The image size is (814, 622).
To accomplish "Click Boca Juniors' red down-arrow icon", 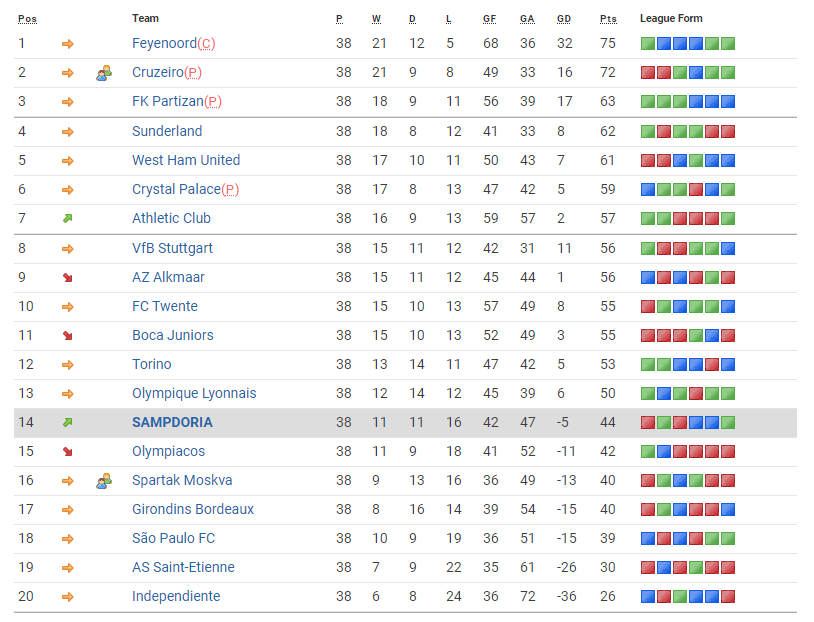I will tap(68, 335).
